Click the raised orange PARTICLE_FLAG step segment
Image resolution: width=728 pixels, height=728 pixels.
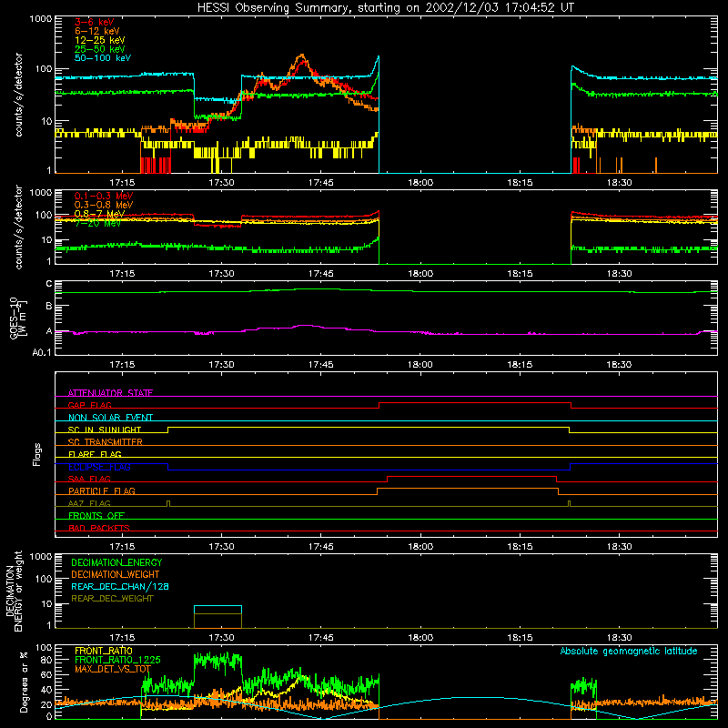(x=468, y=489)
